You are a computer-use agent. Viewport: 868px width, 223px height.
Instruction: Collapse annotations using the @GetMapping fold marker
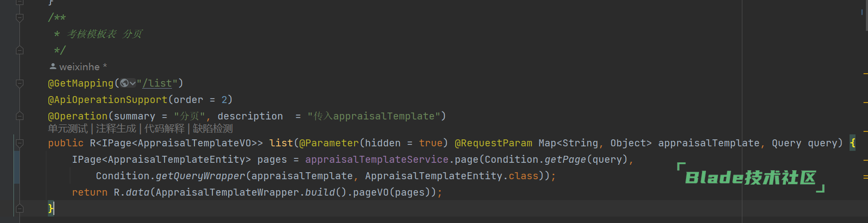20,84
